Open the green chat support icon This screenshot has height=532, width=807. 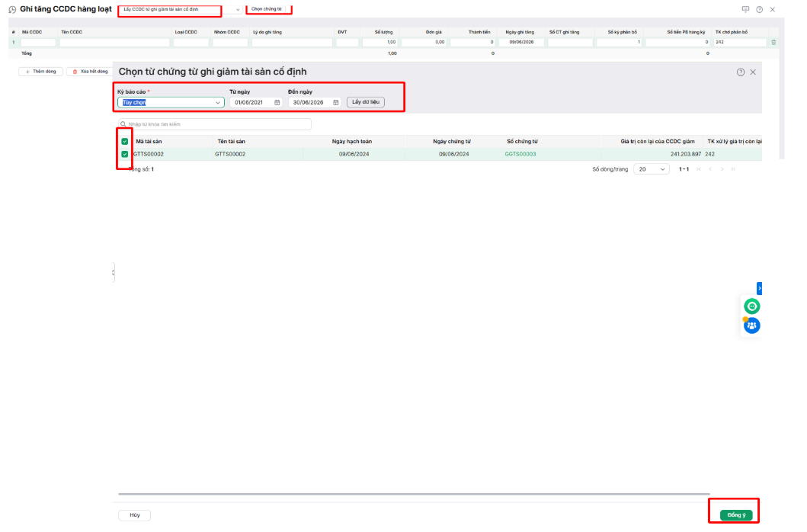tap(752, 306)
